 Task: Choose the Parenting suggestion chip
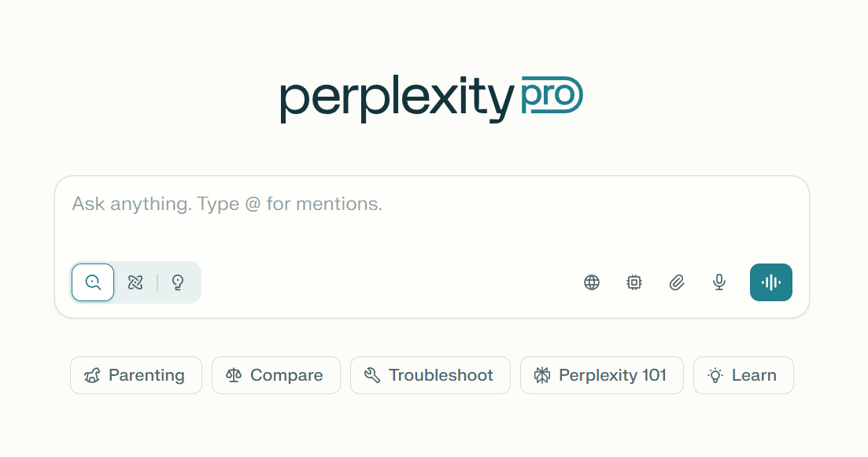(x=136, y=375)
